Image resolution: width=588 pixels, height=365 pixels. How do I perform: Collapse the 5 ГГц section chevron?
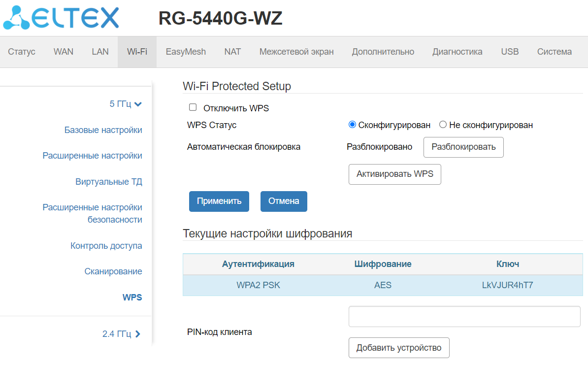[x=138, y=104]
